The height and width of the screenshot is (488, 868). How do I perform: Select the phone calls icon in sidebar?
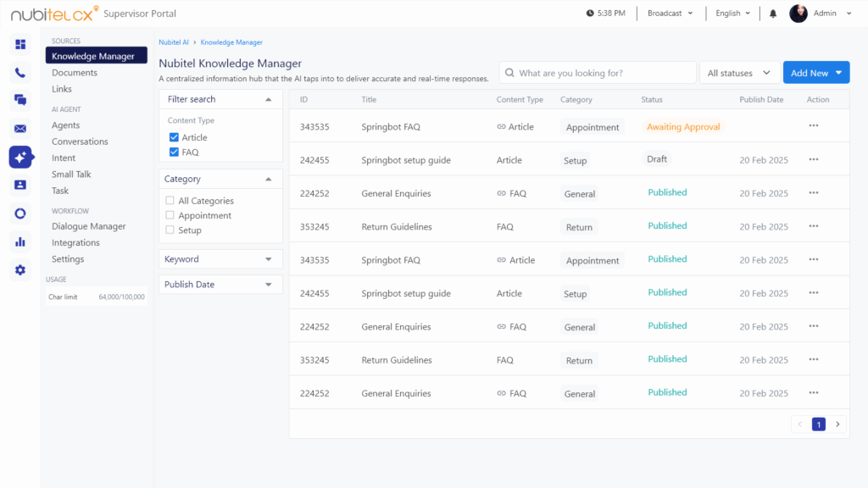(19, 73)
